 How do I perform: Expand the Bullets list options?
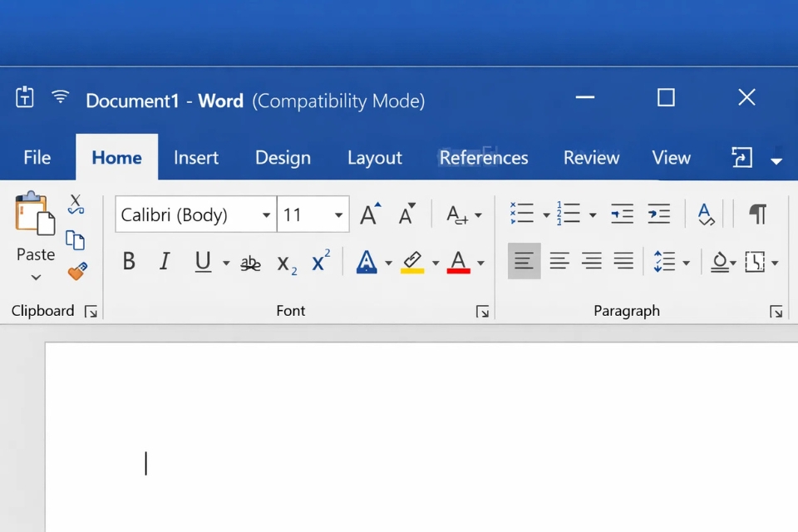point(544,214)
